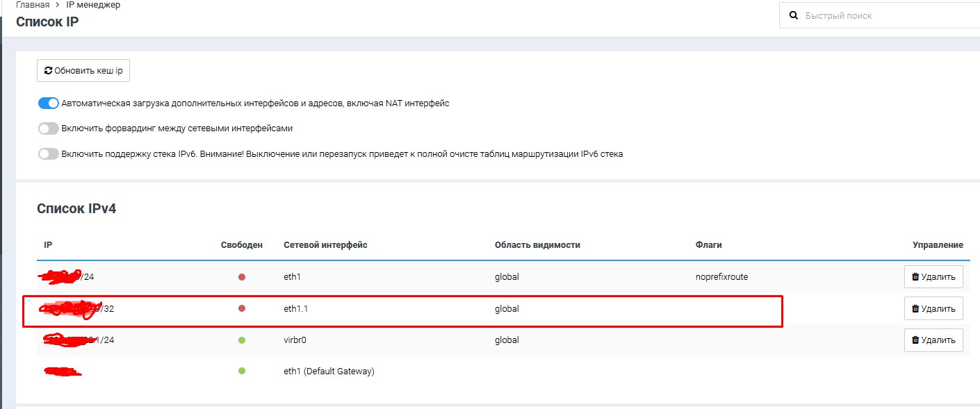Click the Флаги column header
Image resolution: width=980 pixels, height=409 pixels.
(x=708, y=245)
